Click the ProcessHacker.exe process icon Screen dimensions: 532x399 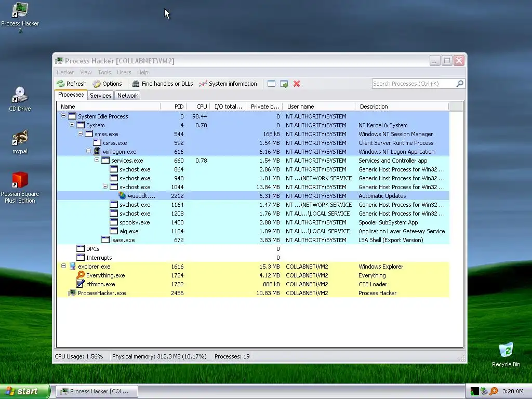pyautogui.click(x=72, y=292)
